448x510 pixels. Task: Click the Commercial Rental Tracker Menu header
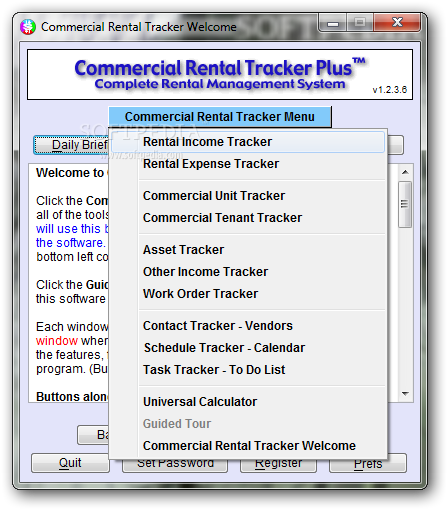tap(220, 117)
